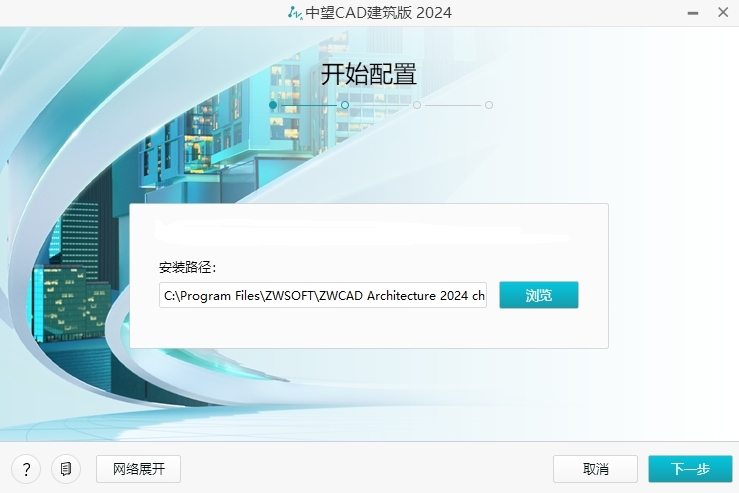
Task: Click the 浏览 button to choose folder
Action: pyautogui.click(x=539, y=295)
